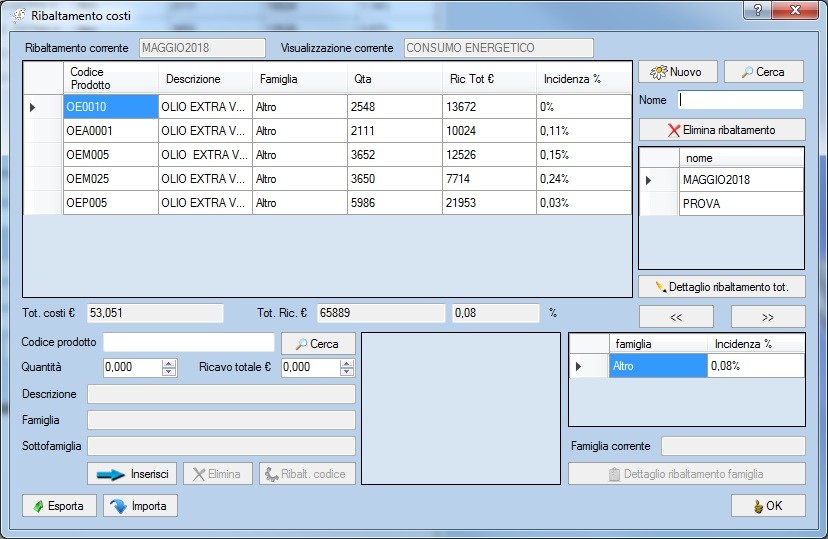Increase Ricavo totale with up arrow

tap(346, 363)
